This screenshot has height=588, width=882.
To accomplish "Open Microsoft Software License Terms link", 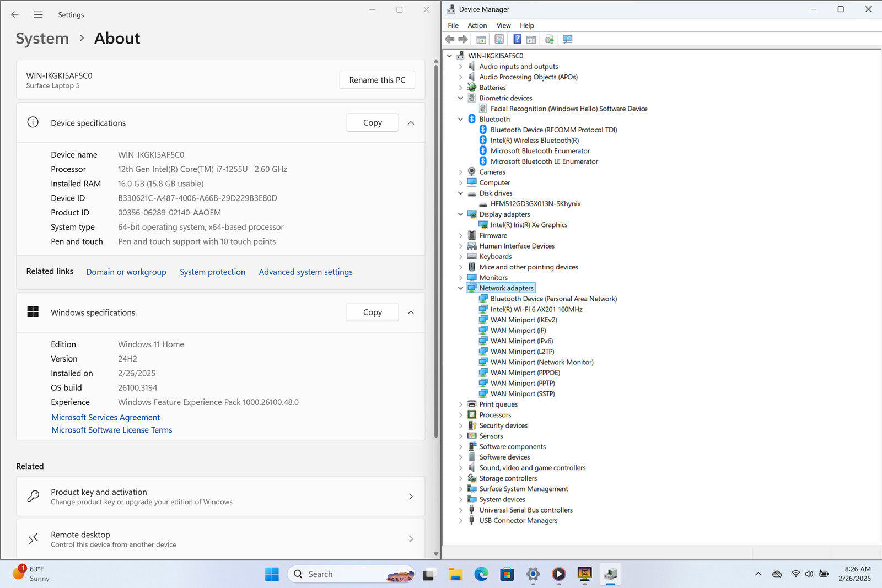I will pyautogui.click(x=112, y=430).
